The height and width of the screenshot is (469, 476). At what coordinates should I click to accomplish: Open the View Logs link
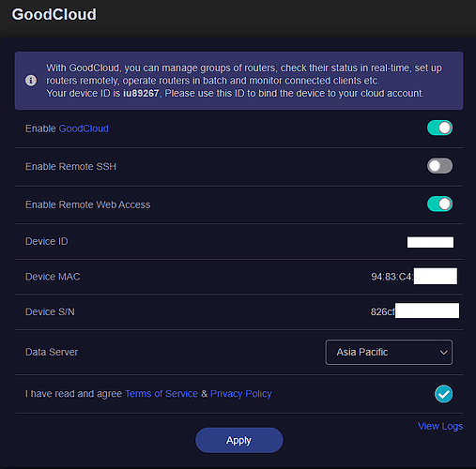[440, 426]
